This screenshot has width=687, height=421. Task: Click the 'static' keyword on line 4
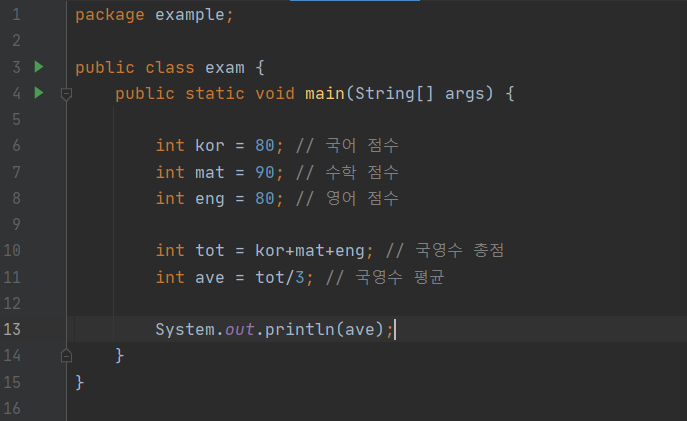tap(215, 94)
